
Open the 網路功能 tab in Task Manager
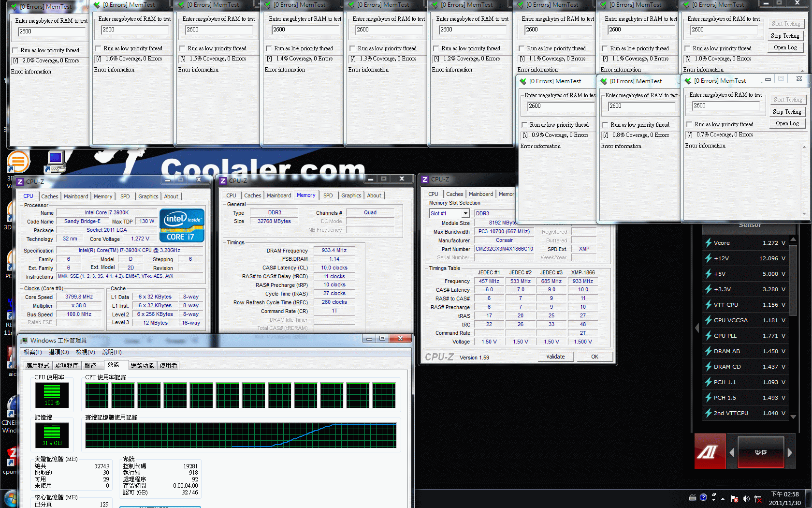tap(142, 365)
